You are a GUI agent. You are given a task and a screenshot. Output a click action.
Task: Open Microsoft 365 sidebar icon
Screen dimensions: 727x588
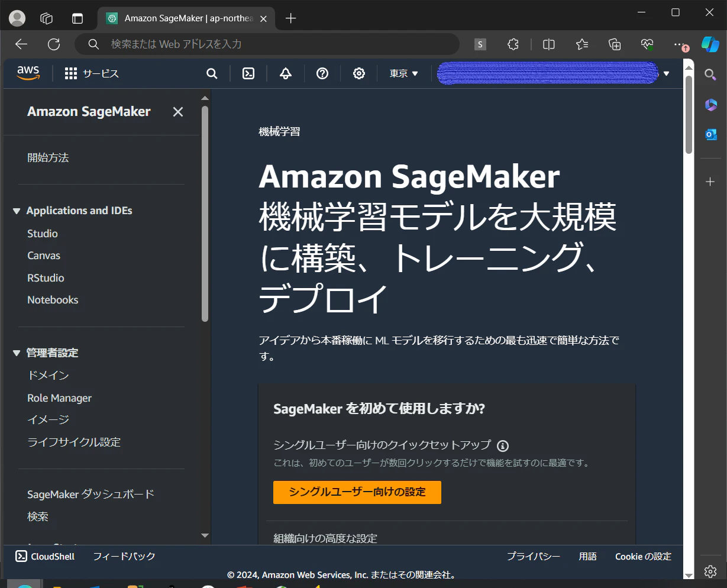pyautogui.click(x=710, y=105)
